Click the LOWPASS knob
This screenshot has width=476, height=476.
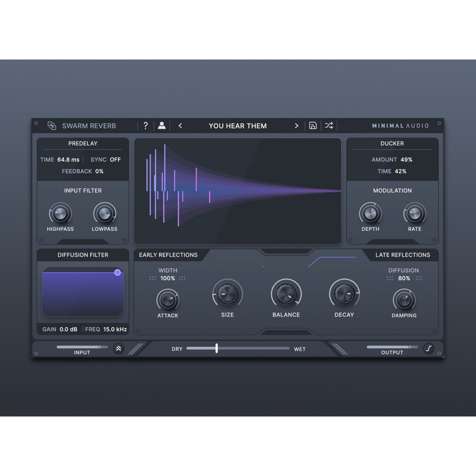coord(104,214)
